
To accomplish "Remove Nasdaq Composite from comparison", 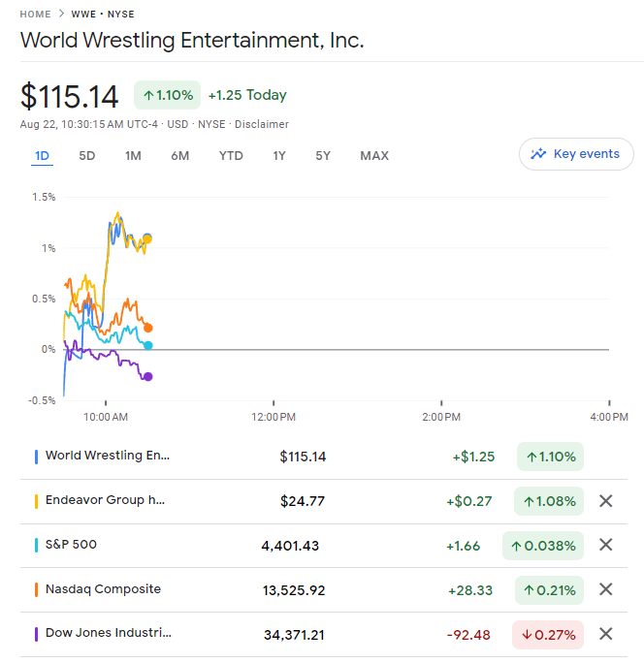I will [606, 589].
